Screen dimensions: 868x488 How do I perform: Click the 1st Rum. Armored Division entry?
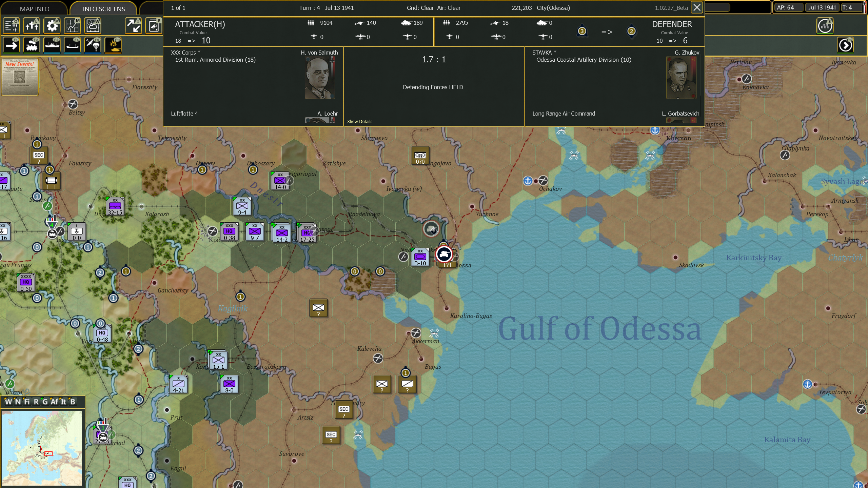215,60
